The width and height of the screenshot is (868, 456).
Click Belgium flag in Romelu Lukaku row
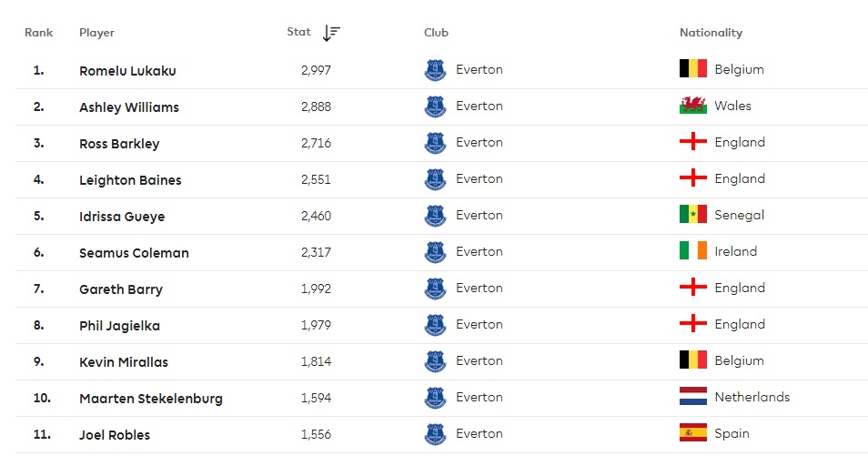pos(693,69)
